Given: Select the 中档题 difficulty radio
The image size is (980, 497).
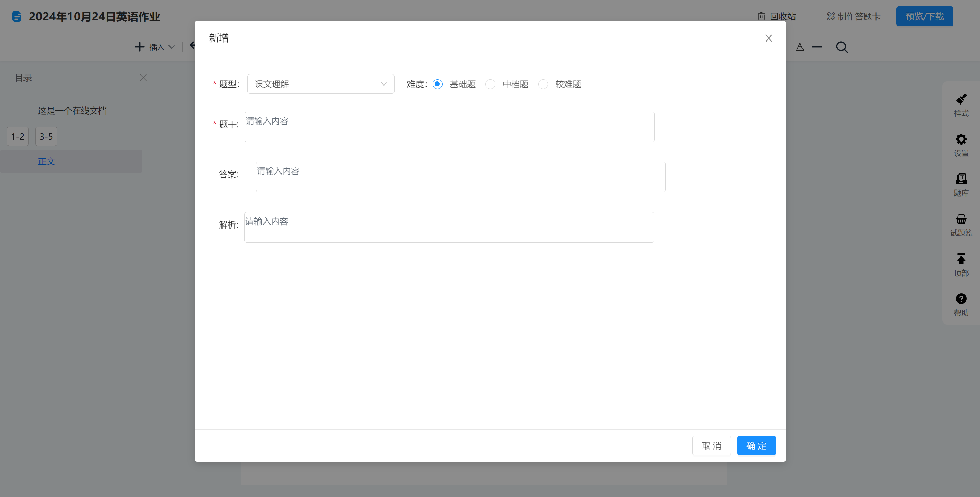Looking at the screenshot, I should pos(490,84).
